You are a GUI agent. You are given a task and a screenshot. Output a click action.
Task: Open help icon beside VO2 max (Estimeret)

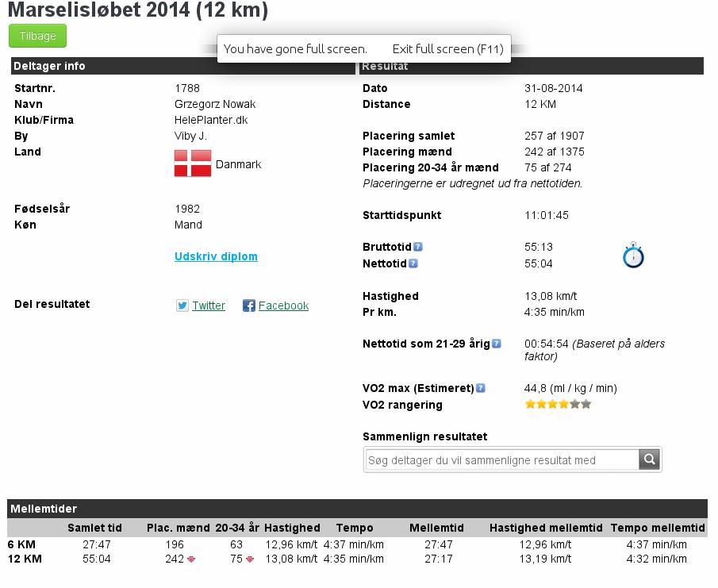481,388
